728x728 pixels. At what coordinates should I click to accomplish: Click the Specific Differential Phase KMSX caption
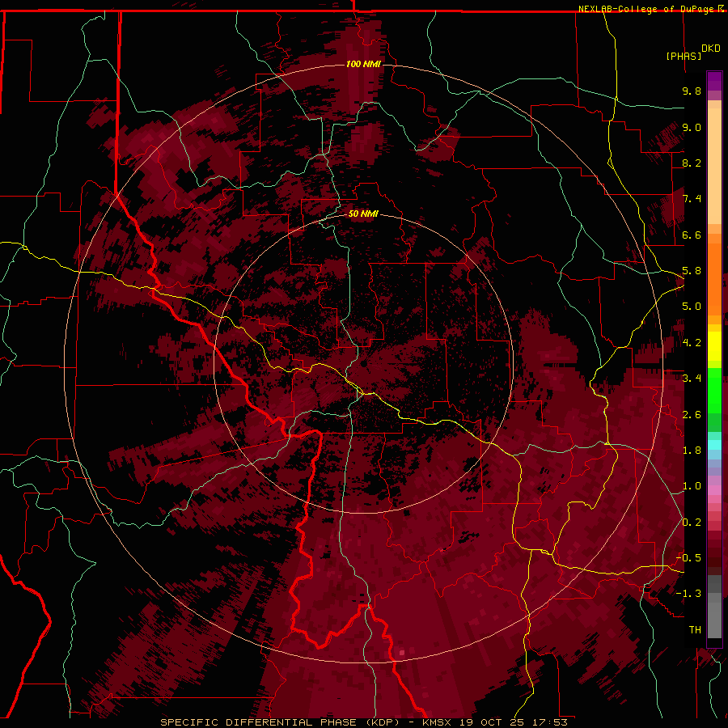pyautogui.click(x=364, y=722)
